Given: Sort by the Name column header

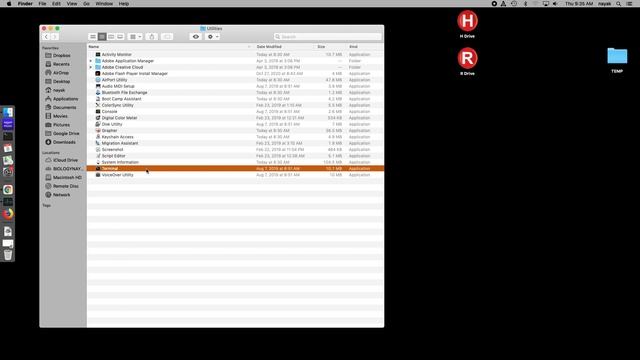Looking at the screenshot, I should tap(94, 47).
